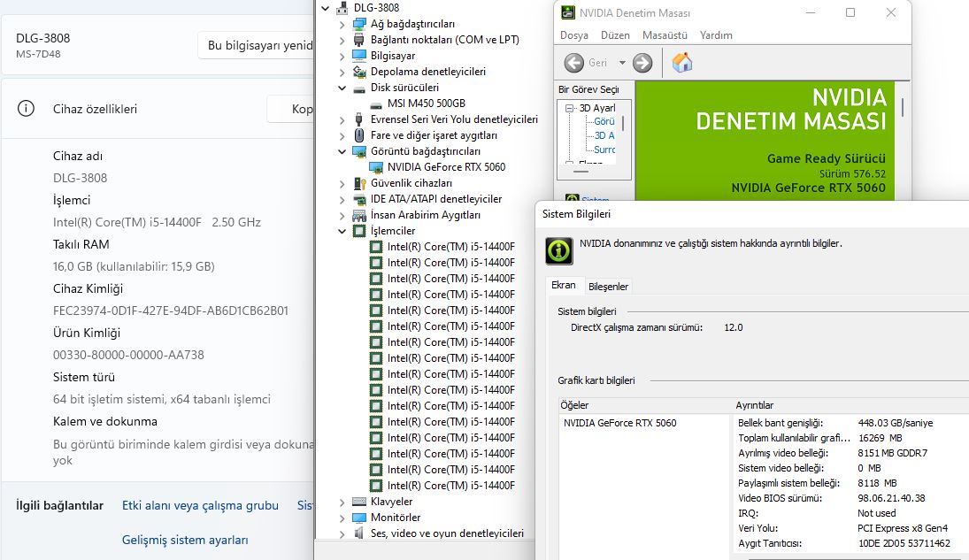Viewport: 969px width, 560px height.
Task: Click the Disk sürücüleri drive icon
Action: (x=359, y=88)
